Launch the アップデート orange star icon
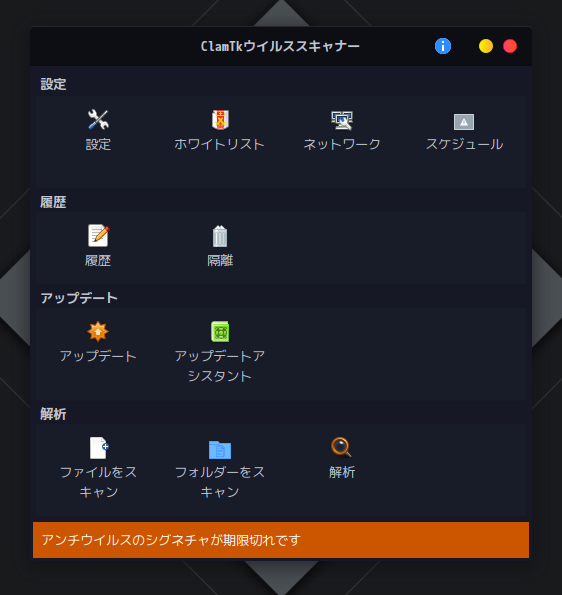The height and width of the screenshot is (595, 562). tap(98, 331)
